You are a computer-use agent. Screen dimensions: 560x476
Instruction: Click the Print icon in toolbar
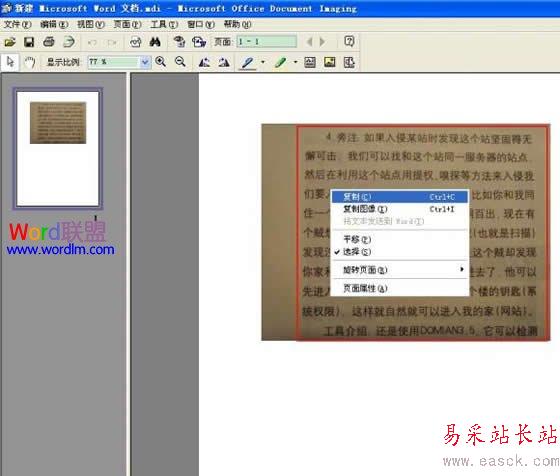pos(49,42)
